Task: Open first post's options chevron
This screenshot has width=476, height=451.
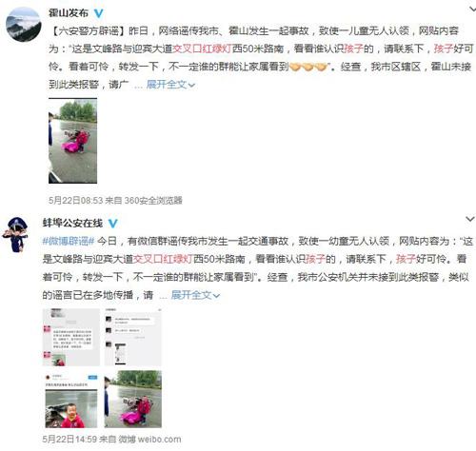Action: [x=472, y=9]
